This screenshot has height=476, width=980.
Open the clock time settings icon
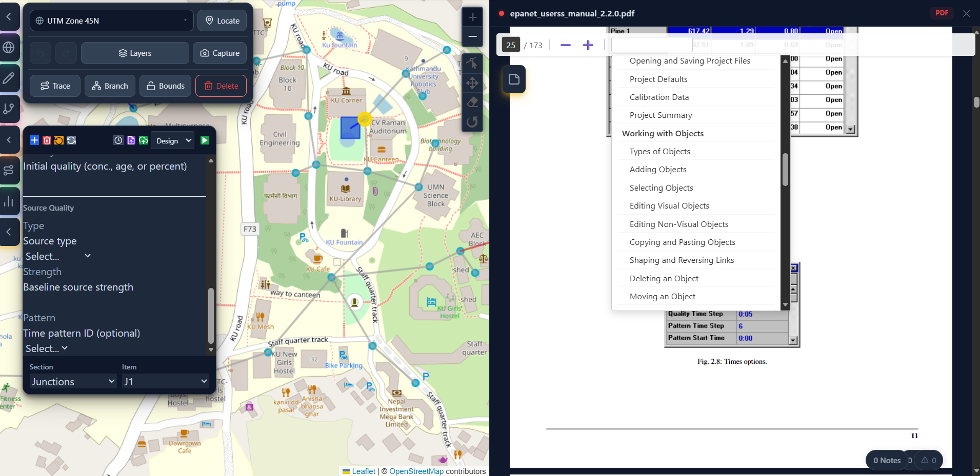[118, 140]
